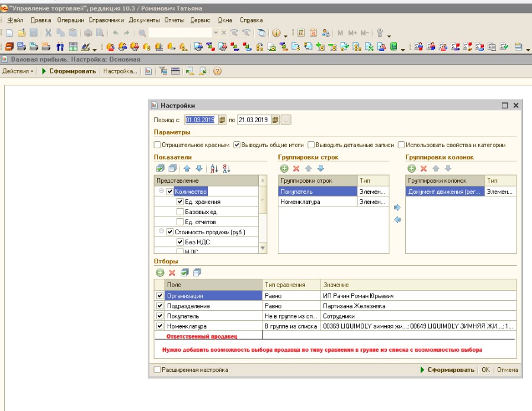Click the help question mark icon
The image size is (532, 411).
coord(217,71)
